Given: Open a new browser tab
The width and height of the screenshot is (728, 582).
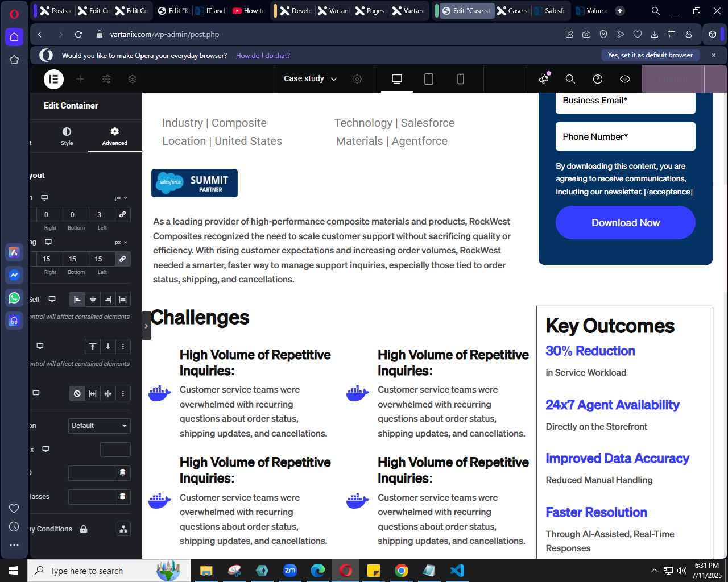Looking at the screenshot, I should point(620,10).
